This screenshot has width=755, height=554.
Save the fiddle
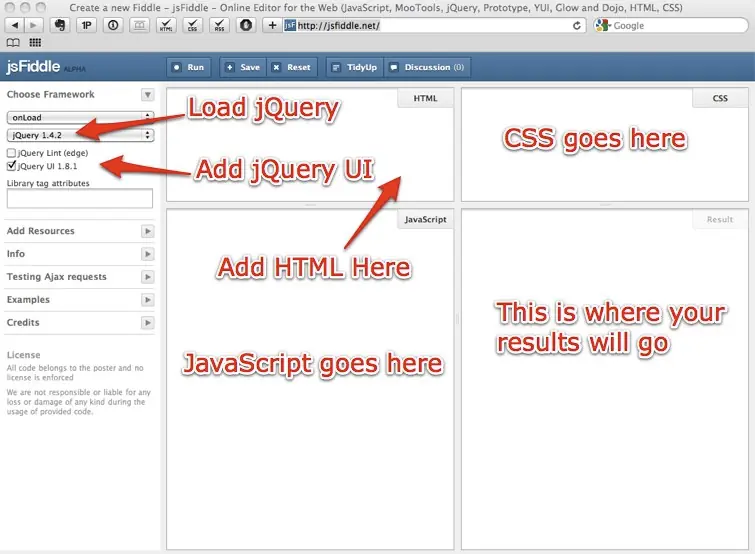[x=244, y=67]
